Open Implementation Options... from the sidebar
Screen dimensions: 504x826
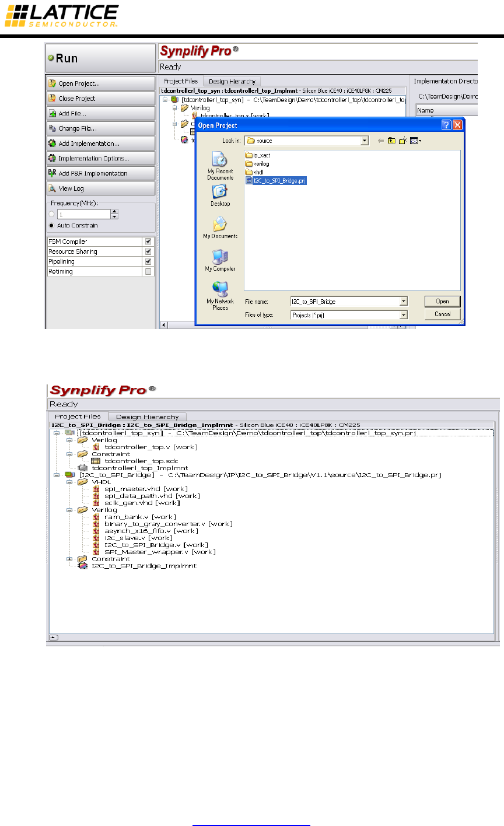pyautogui.click(x=100, y=158)
